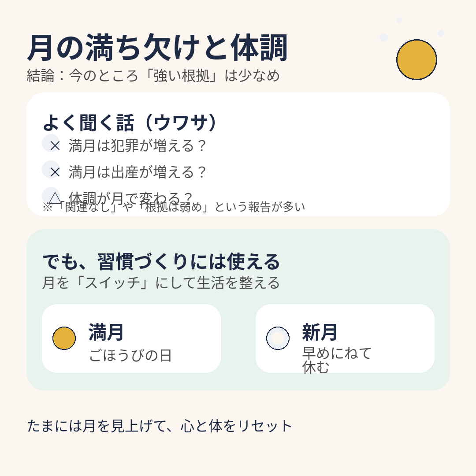Viewport: 476px width, 476px height.
Task: Click the main title 月の満ち欠けと体調
Action: 157,48
